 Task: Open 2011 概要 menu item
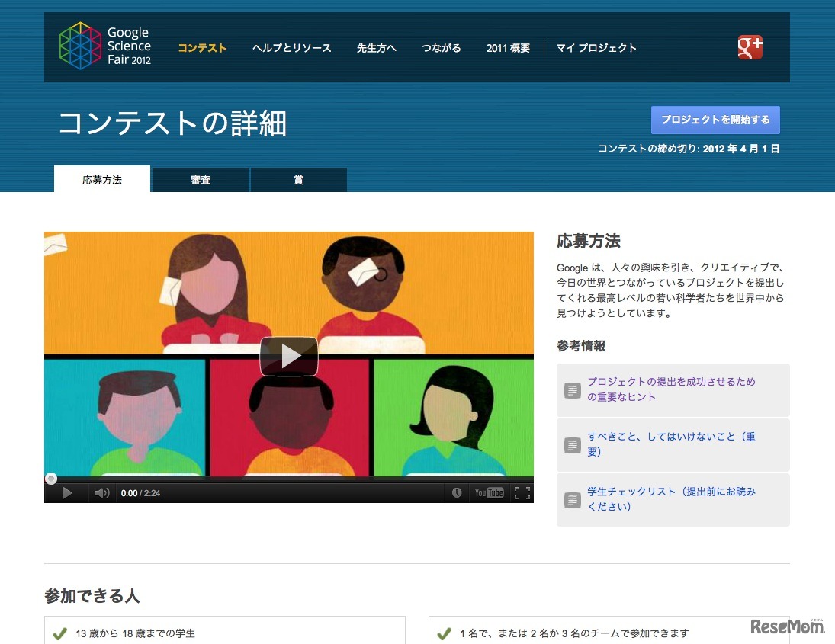click(508, 48)
